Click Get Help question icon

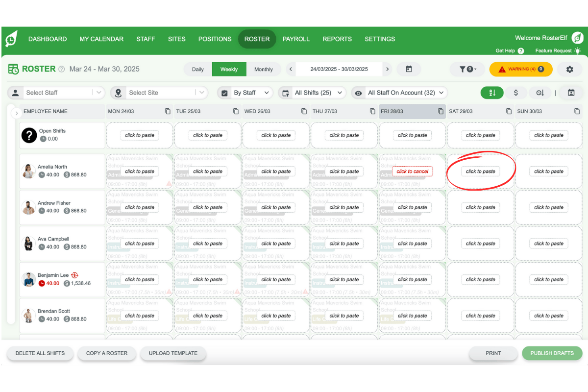coord(521,51)
